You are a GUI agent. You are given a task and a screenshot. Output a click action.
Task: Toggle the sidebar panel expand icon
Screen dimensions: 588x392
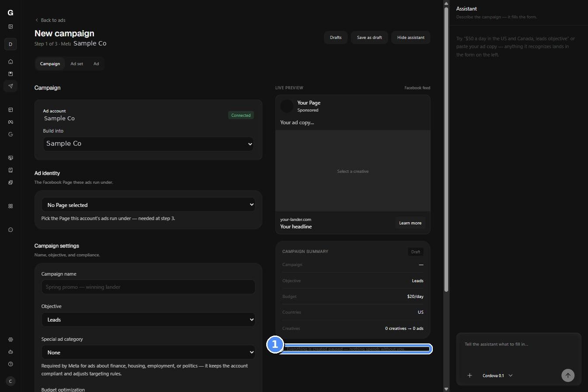[x=10, y=27]
